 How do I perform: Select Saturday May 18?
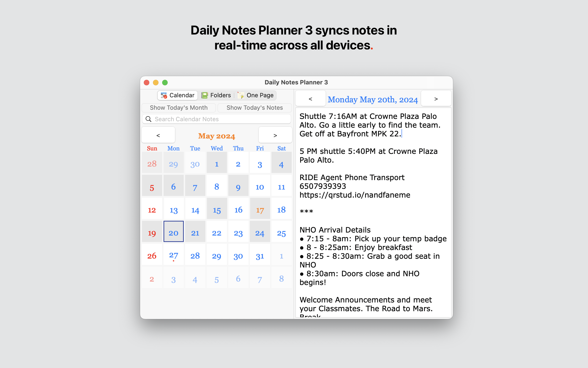281,209
